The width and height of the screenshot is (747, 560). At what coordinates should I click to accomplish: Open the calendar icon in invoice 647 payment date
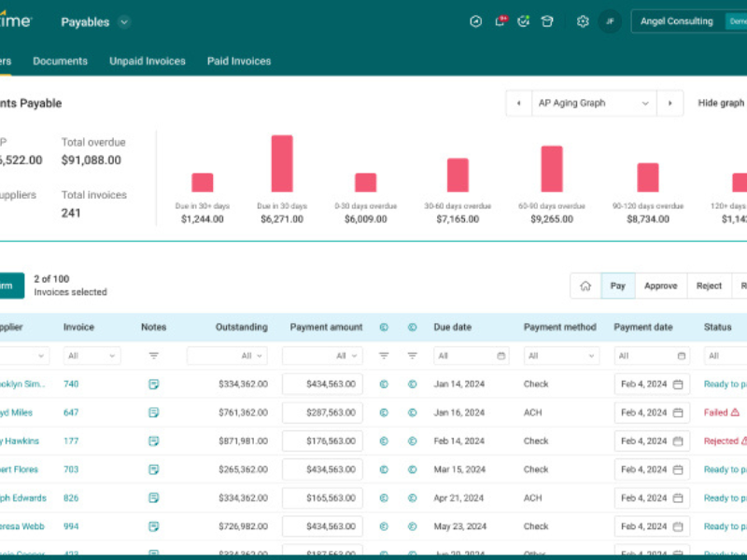pos(678,413)
